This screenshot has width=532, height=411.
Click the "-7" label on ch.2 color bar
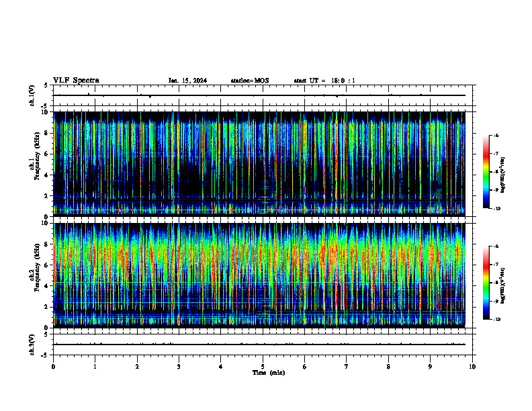[x=496, y=265]
